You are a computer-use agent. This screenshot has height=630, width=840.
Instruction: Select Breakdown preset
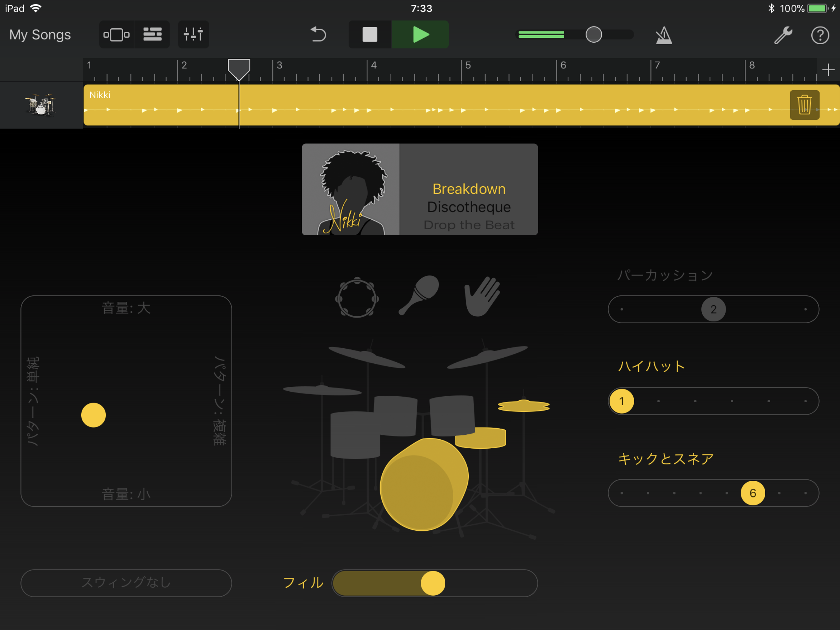(x=469, y=189)
